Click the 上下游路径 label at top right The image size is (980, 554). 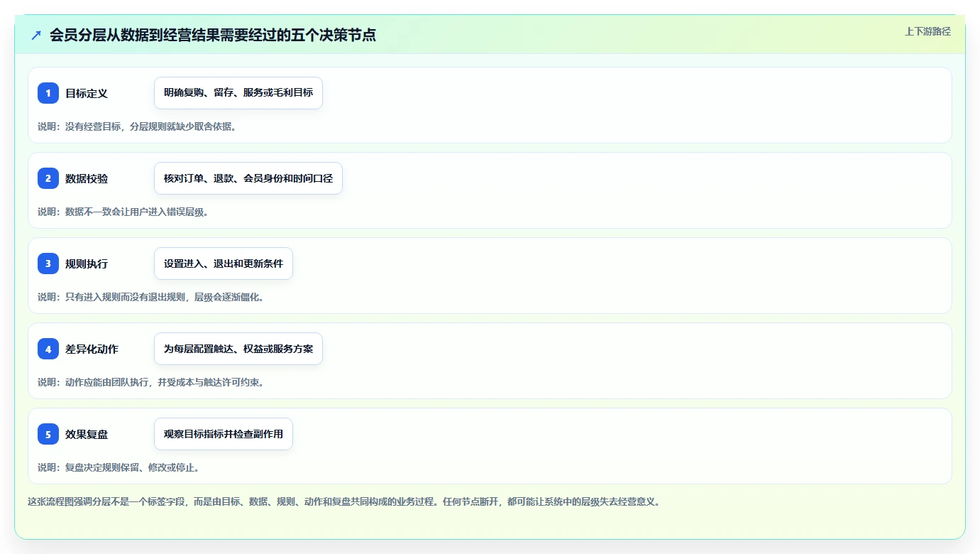[x=927, y=31]
